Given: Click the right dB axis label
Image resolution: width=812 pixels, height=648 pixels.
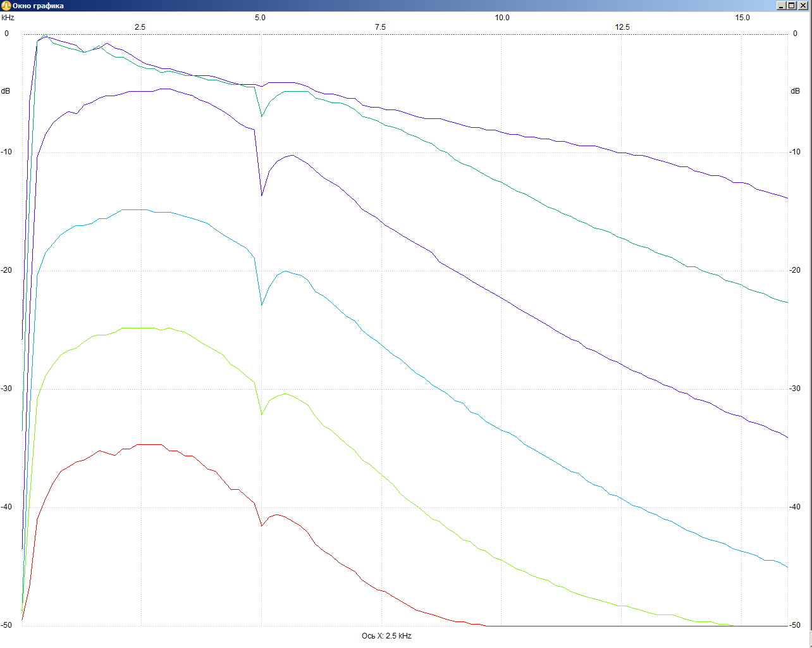Looking at the screenshot, I should (x=795, y=91).
